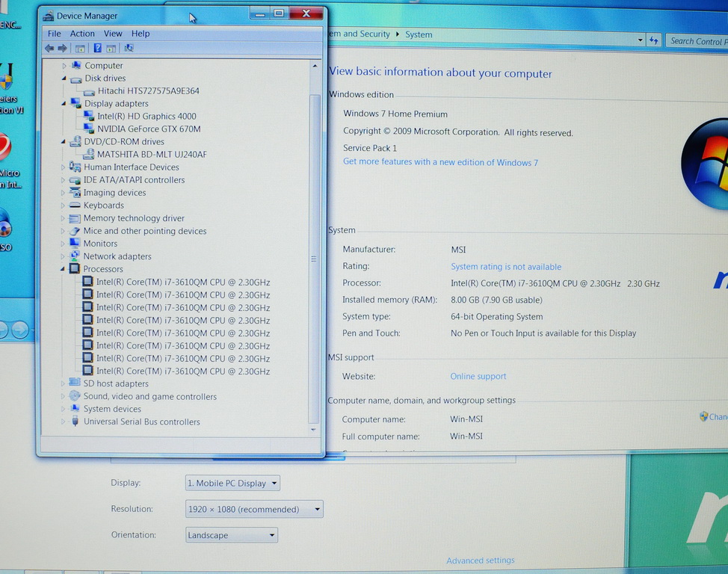Expand the Imaging devices node
The width and height of the screenshot is (728, 574).
(63, 193)
